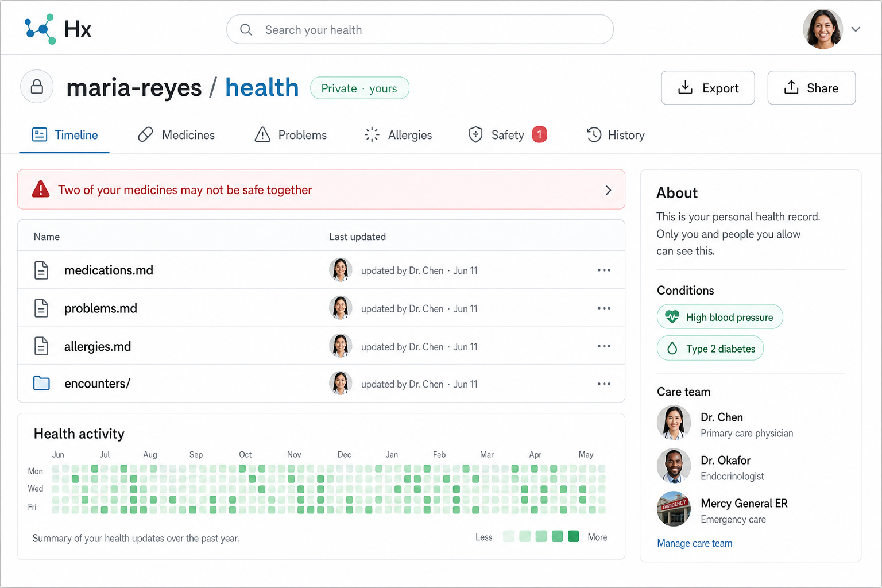The image size is (882, 588).
Task: Click the middle activity legend swatch
Action: [541, 536]
